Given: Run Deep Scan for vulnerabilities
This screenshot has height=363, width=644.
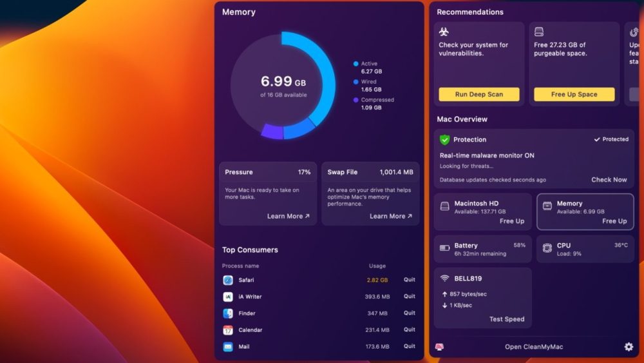Looking at the screenshot, I should (x=478, y=94).
